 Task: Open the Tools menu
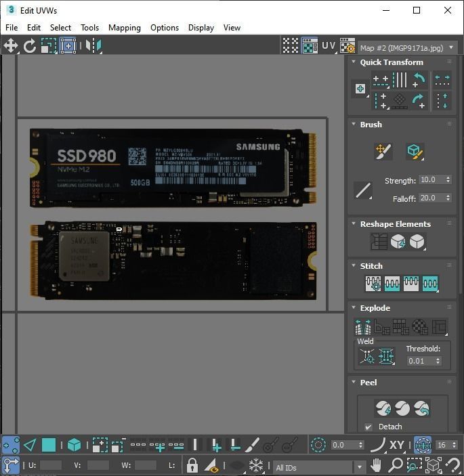pyautogui.click(x=90, y=28)
